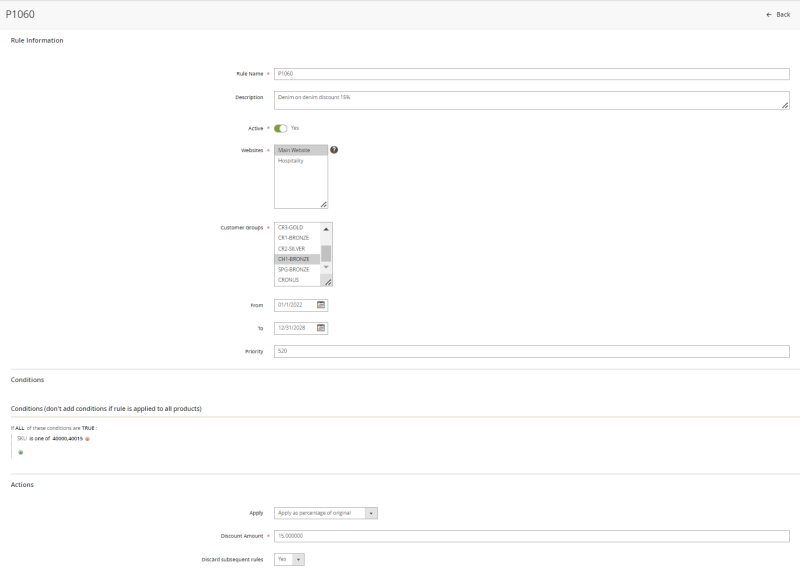Toggle the Active switch off

point(281,128)
